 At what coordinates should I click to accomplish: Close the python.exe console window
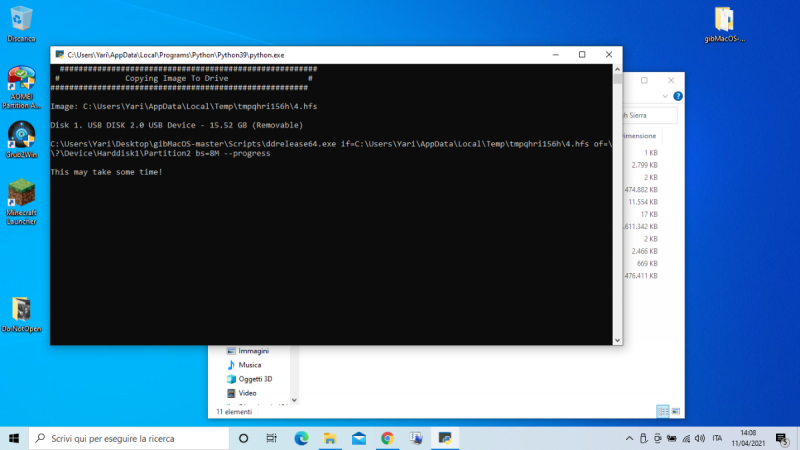point(609,55)
